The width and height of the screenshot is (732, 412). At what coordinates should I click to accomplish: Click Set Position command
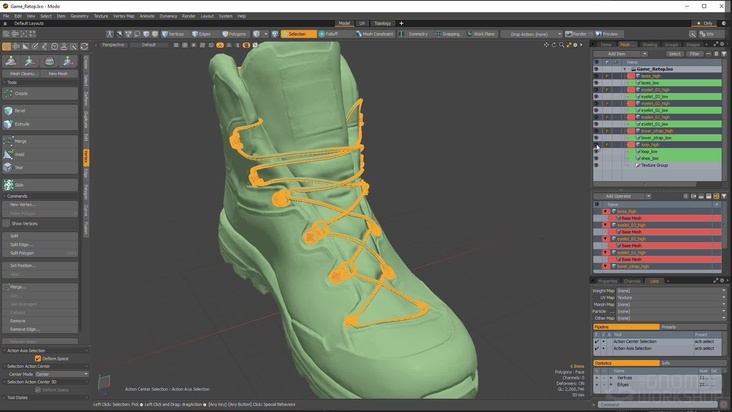(40, 265)
